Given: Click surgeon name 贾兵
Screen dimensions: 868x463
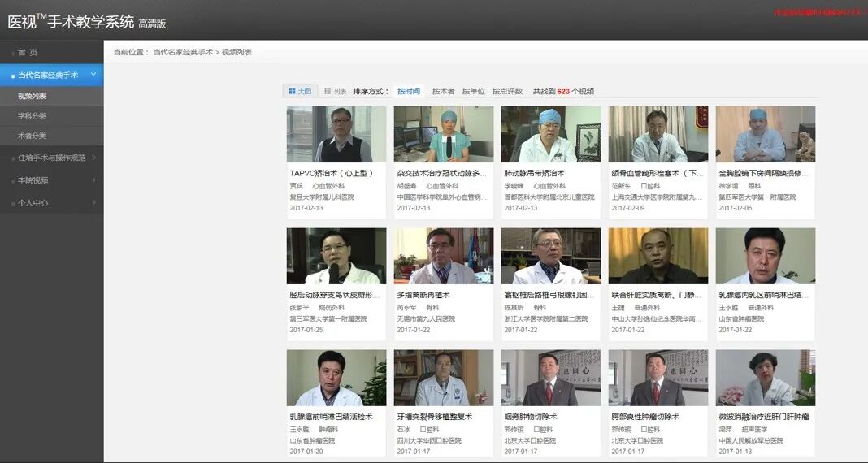Looking at the screenshot, I should coord(296,186).
